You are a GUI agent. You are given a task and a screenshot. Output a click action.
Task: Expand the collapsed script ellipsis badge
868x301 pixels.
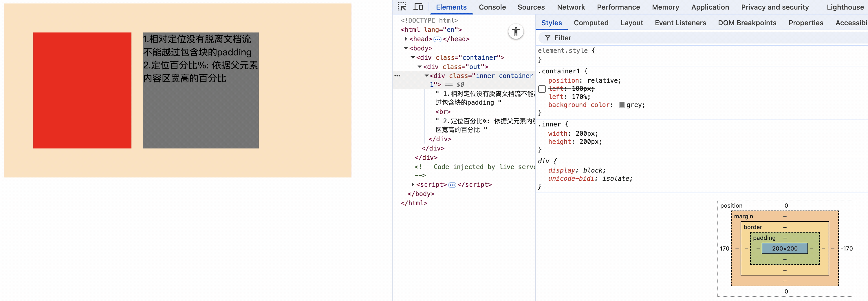pyautogui.click(x=452, y=185)
